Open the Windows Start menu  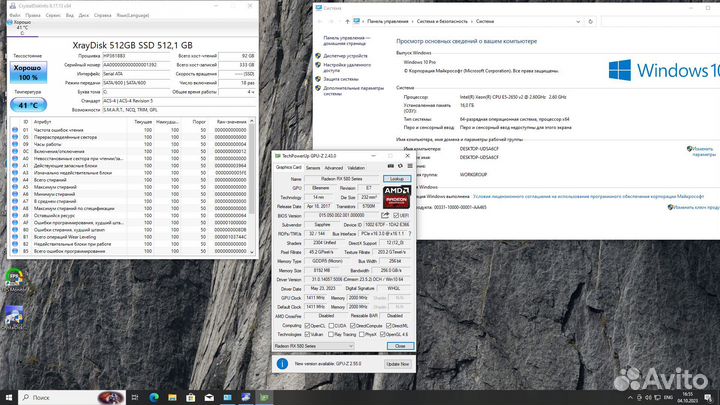pos(9,397)
